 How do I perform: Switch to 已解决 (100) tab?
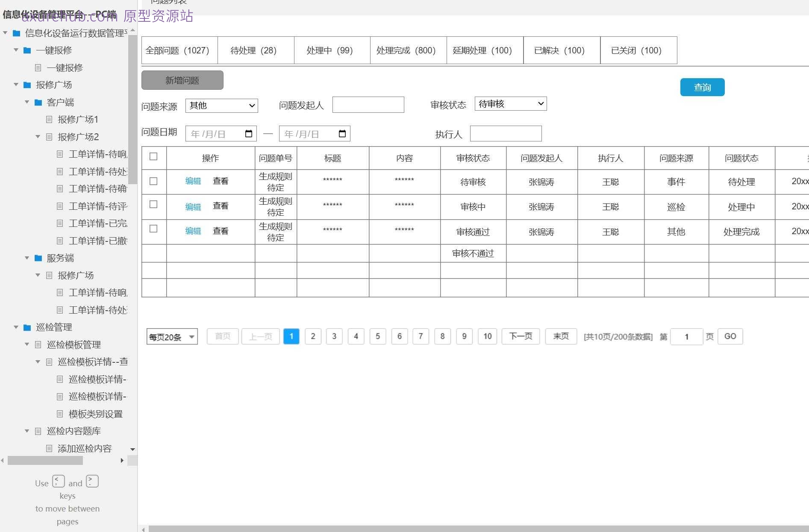tap(562, 50)
